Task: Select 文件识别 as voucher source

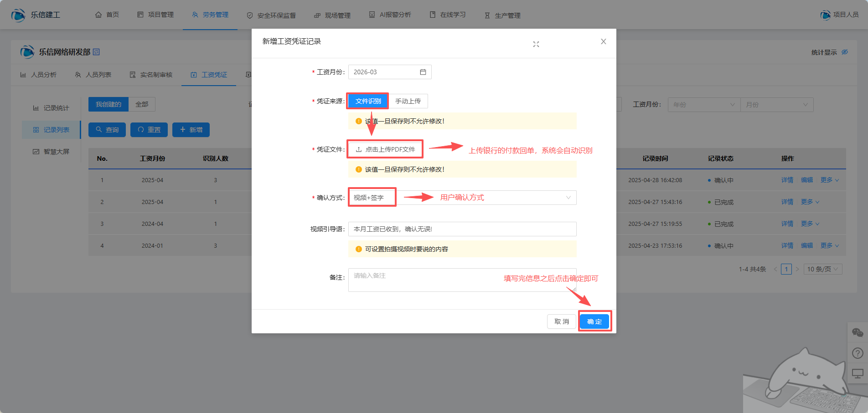Action: click(x=368, y=101)
